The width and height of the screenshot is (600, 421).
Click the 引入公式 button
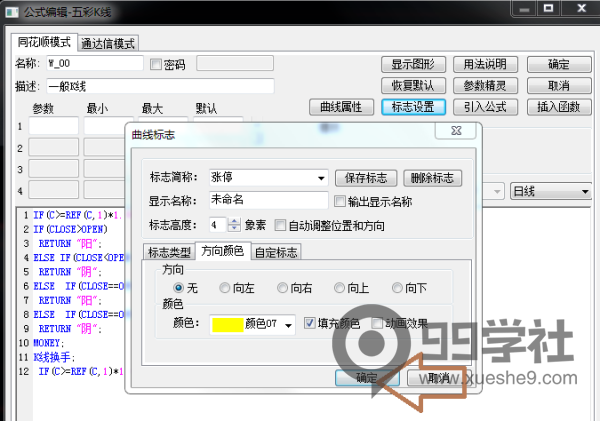(485, 107)
